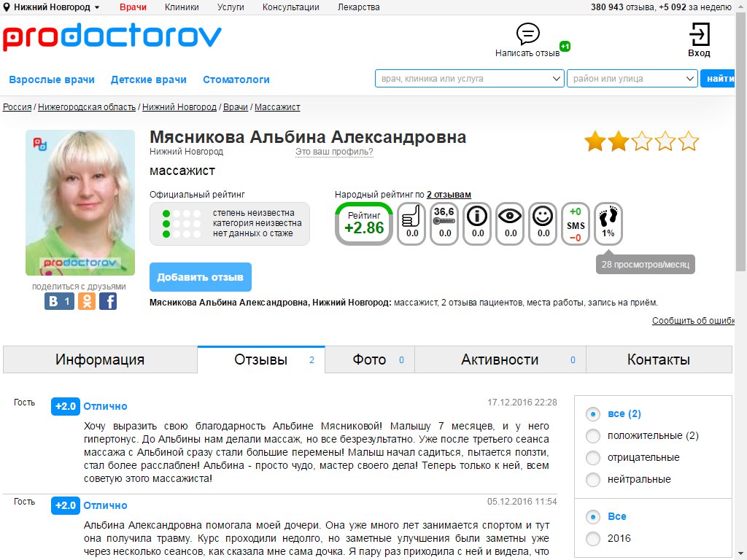The width and height of the screenshot is (747, 560).
Task: Click the smiley face rating badge
Action: point(543,224)
